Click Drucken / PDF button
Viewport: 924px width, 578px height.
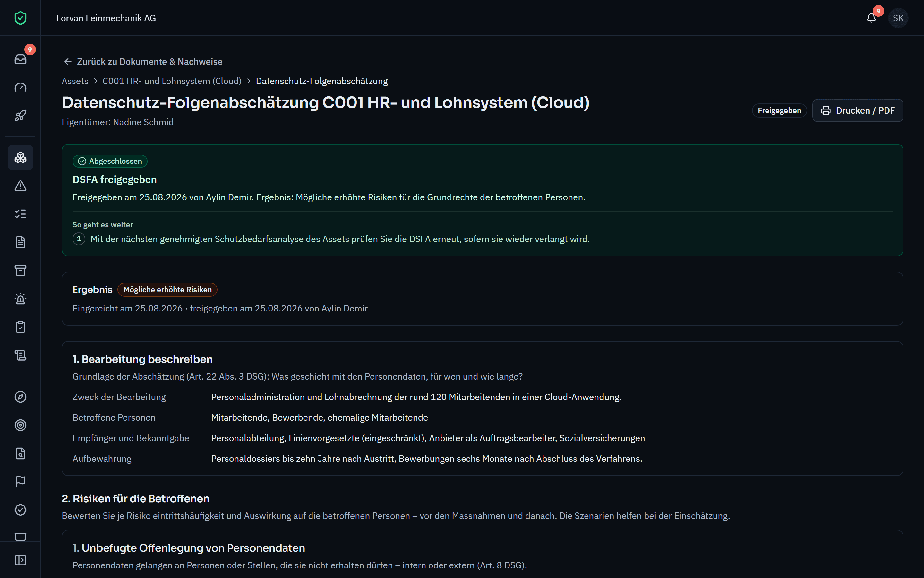point(858,110)
